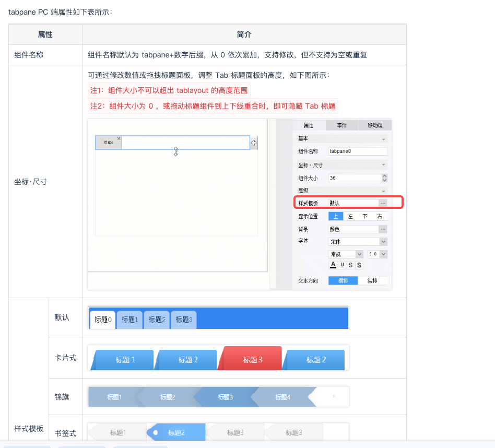
Task: Click the 书签式 row label
Action: 65,433
